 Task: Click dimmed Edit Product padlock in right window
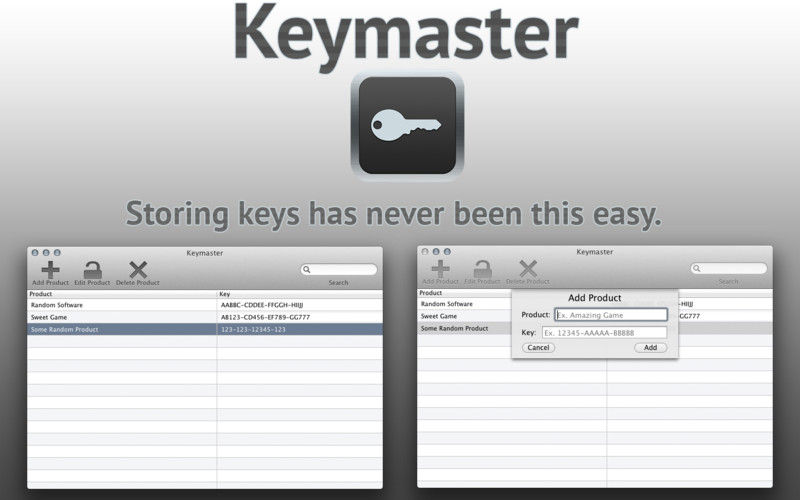point(482,269)
